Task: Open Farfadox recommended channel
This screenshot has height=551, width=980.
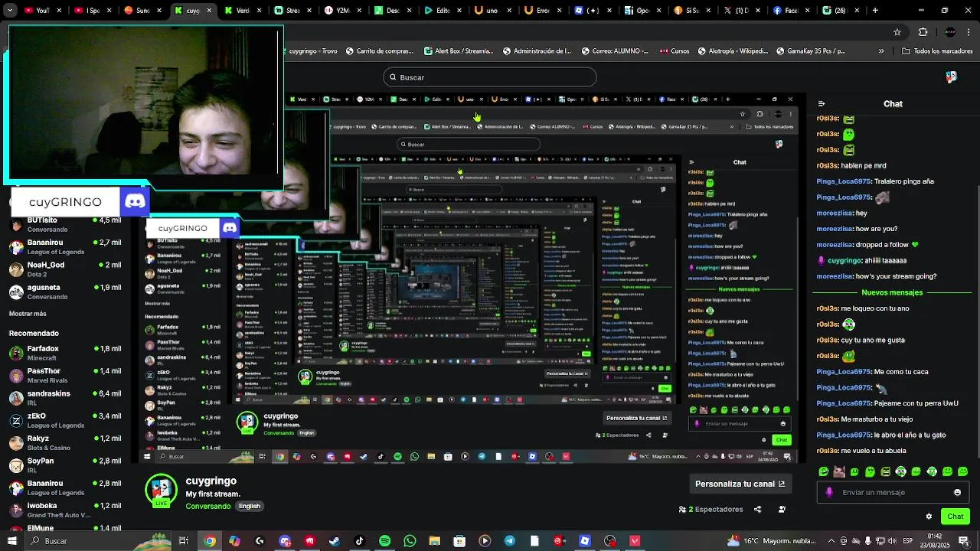Action: [64, 353]
